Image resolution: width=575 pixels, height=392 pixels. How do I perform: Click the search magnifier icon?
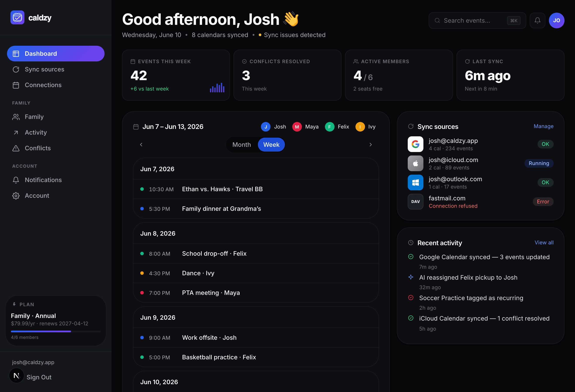pyautogui.click(x=437, y=20)
